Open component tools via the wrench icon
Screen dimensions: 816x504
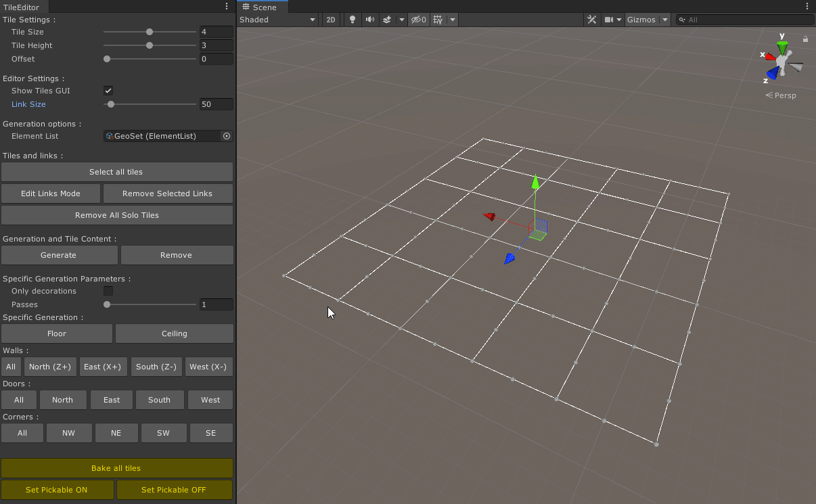pos(591,20)
